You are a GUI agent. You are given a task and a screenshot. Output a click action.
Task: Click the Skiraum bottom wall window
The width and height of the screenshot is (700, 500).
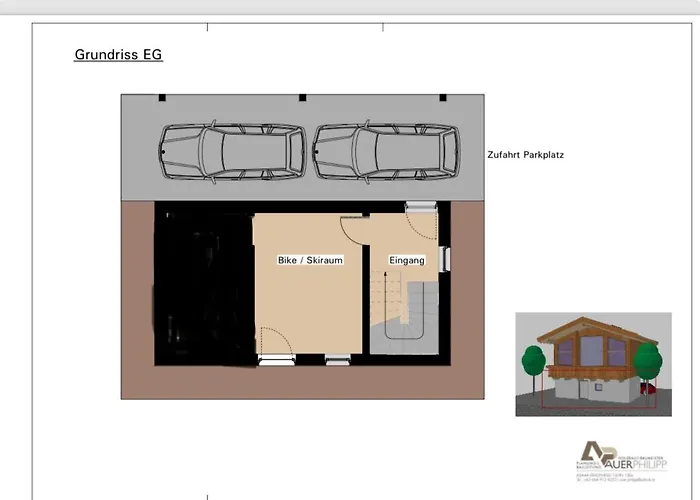[339, 358]
